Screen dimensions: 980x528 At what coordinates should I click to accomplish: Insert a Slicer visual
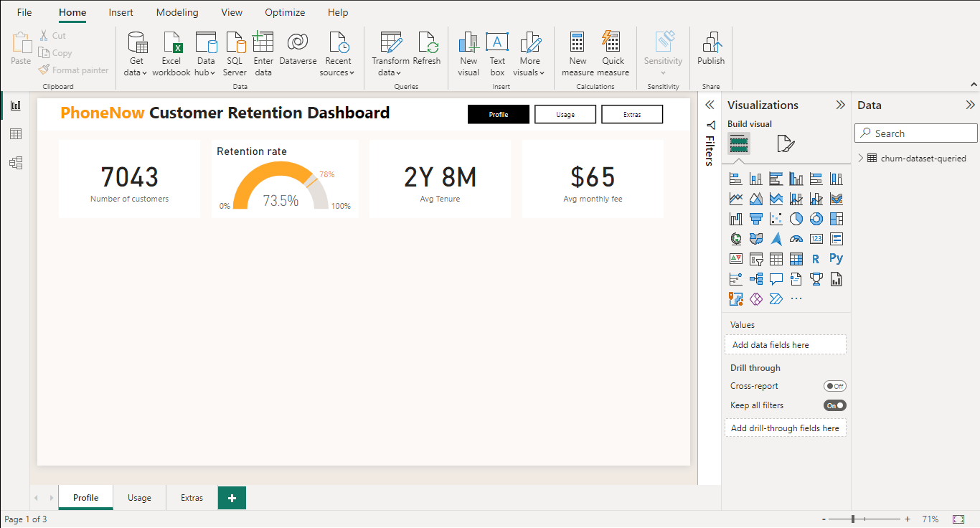click(756, 259)
